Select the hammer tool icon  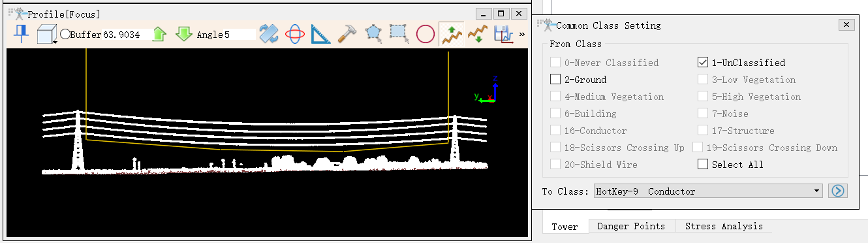tap(347, 34)
